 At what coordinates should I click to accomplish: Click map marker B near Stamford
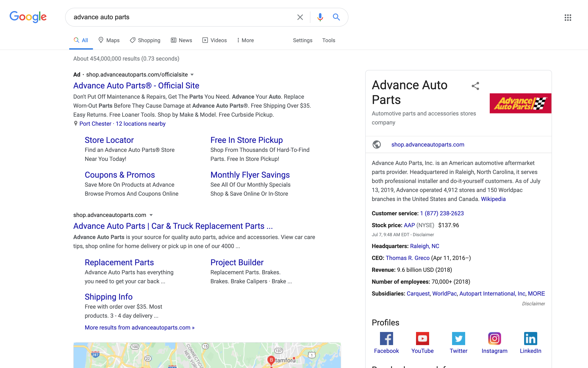(x=271, y=360)
